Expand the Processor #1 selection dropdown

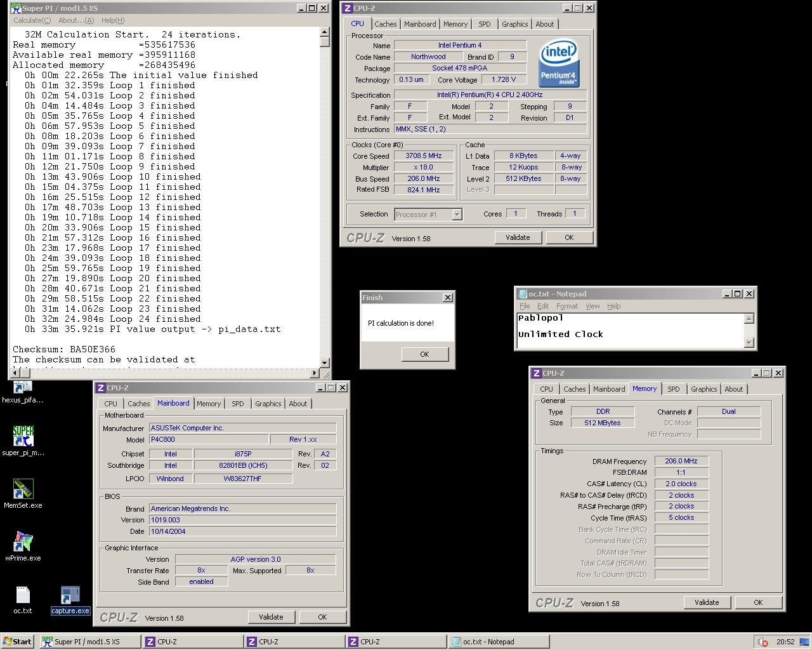click(457, 215)
